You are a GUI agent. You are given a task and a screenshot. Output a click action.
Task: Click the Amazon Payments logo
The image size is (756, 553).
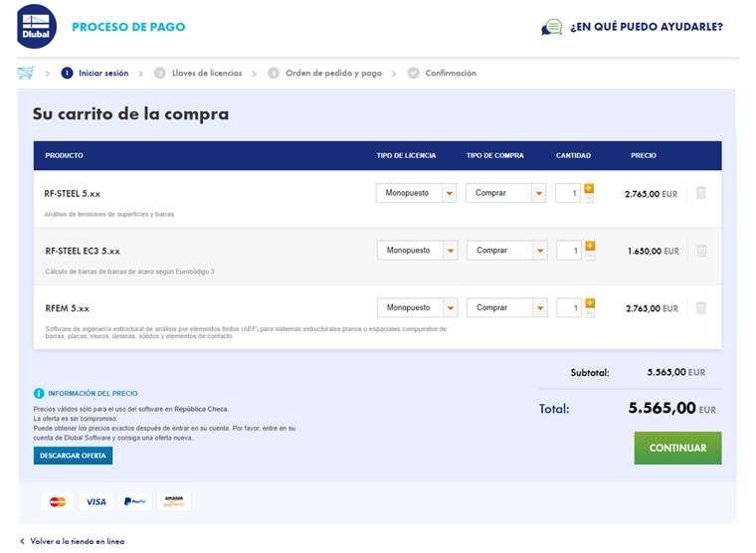click(x=174, y=502)
